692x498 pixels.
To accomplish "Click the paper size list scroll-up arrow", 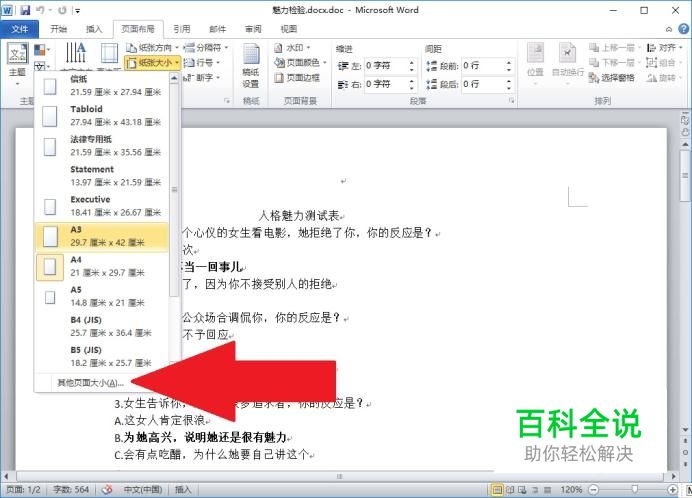I will click(x=174, y=78).
